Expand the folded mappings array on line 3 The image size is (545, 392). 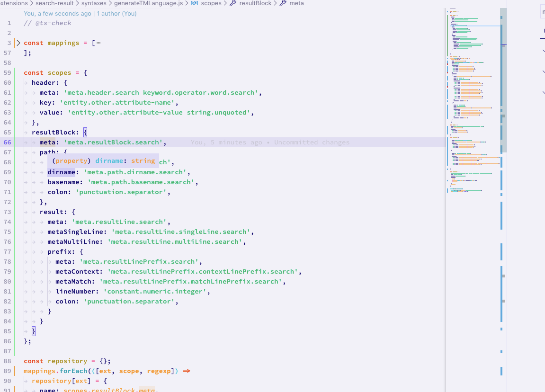click(x=18, y=43)
